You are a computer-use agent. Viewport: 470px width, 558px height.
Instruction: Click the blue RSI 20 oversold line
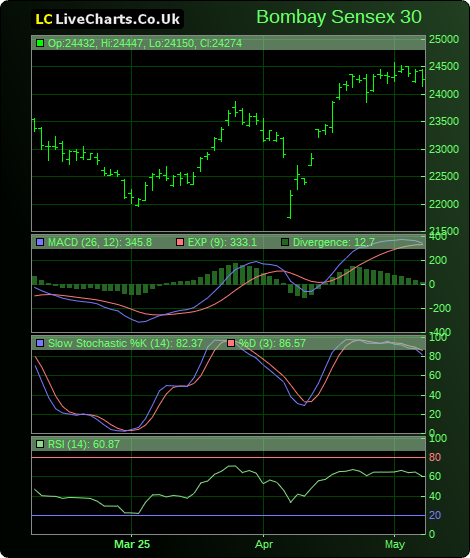coord(228,515)
